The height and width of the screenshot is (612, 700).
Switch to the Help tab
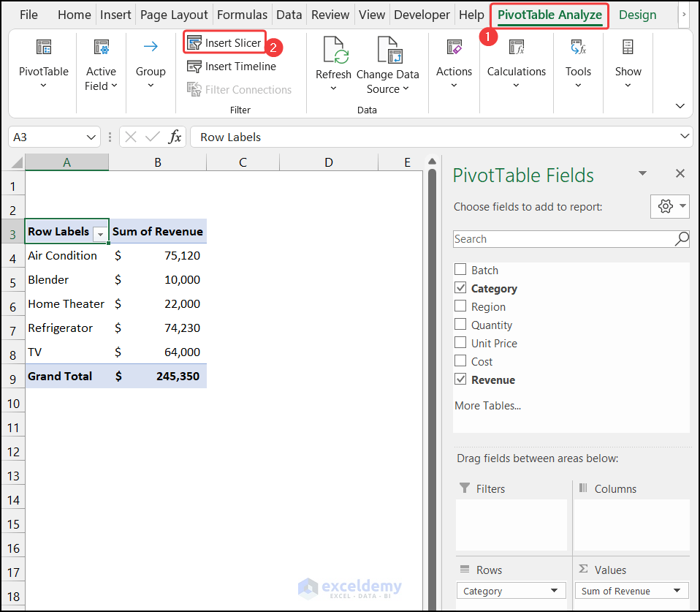coord(471,15)
